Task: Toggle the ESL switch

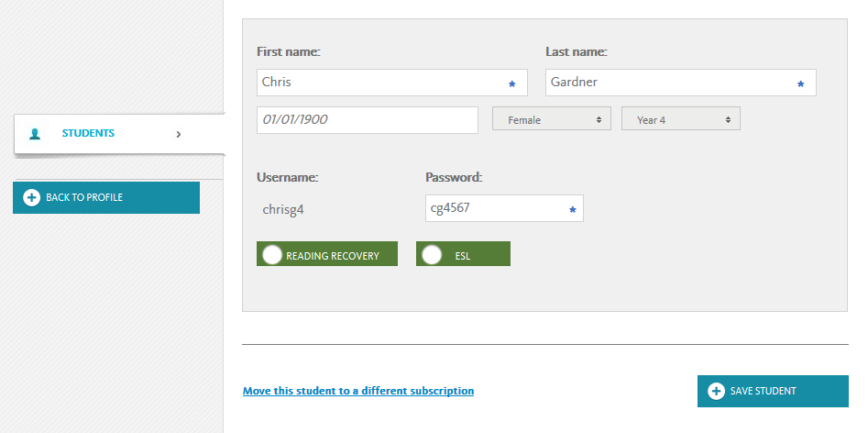Action: click(x=464, y=253)
